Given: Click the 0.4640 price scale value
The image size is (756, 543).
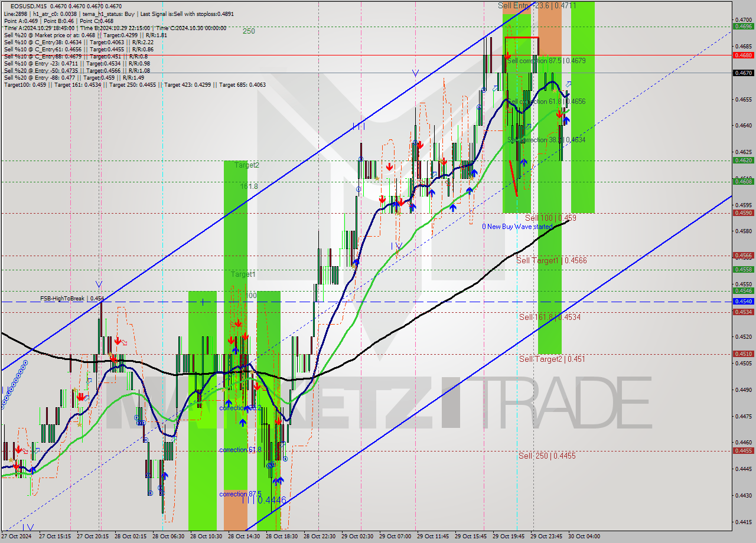Looking at the screenshot, I should tap(743, 125).
